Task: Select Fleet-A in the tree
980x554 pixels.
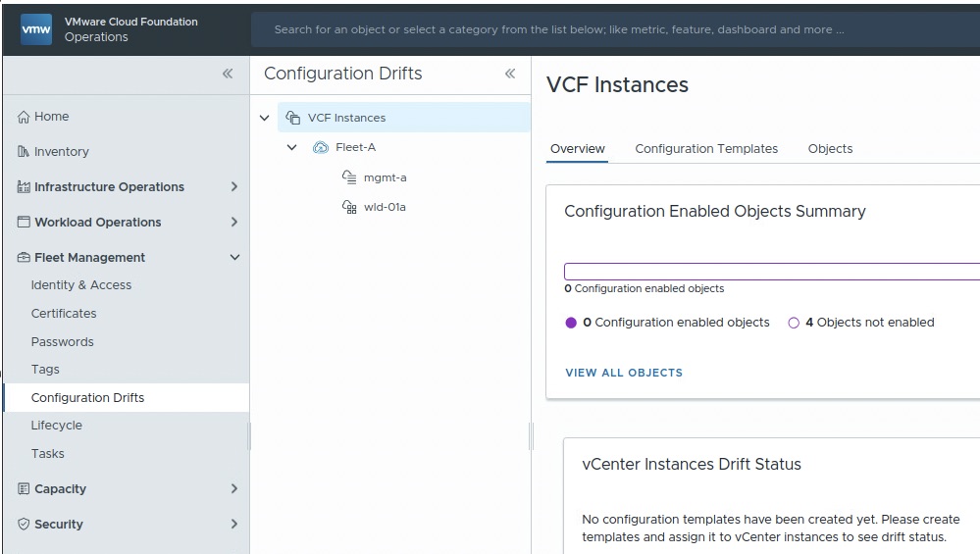Action: pos(356,147)
